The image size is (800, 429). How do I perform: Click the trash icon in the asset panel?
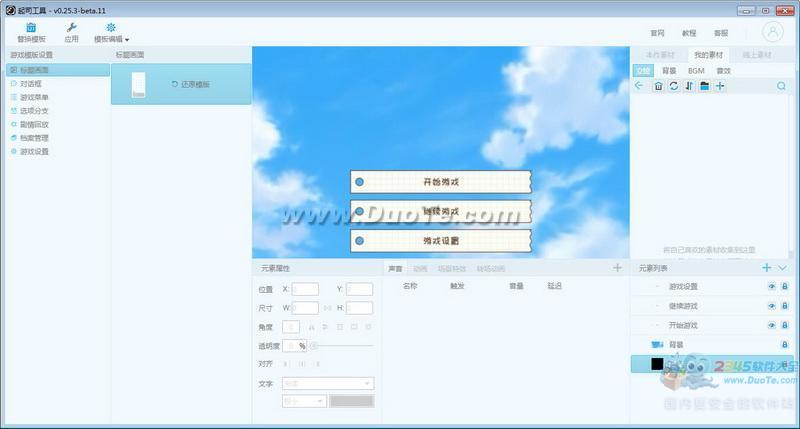[x=658, y=86]
